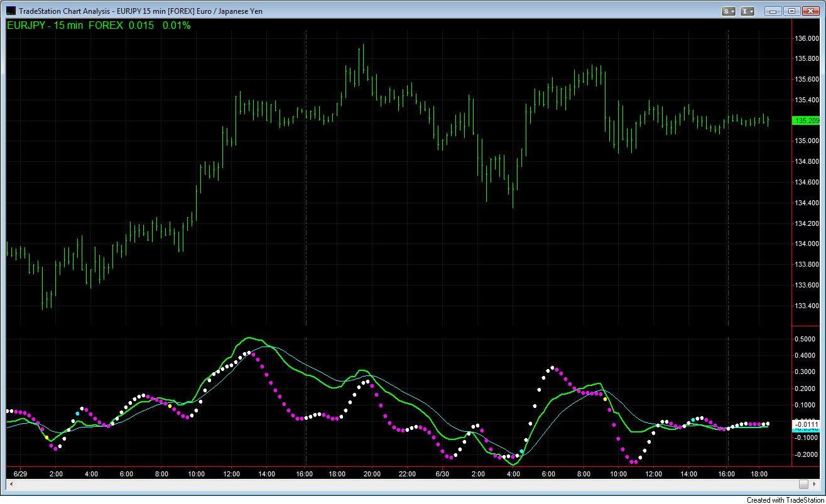Click the -0.2000 indicator axis label
826x504 pixels.
pos(807,454)
